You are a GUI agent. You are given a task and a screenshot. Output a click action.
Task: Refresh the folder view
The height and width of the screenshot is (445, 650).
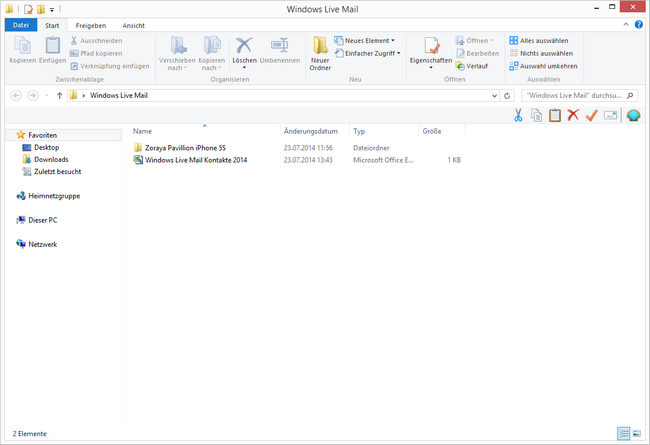[507, 96]
